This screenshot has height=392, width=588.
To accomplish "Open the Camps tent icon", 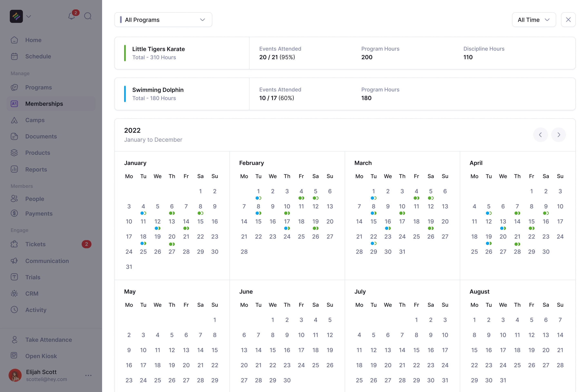I will [x=14, y=120].
